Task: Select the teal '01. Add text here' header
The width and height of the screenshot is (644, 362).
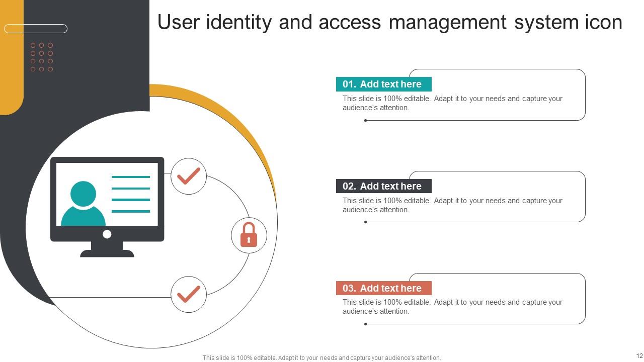Action: (383, 84)
